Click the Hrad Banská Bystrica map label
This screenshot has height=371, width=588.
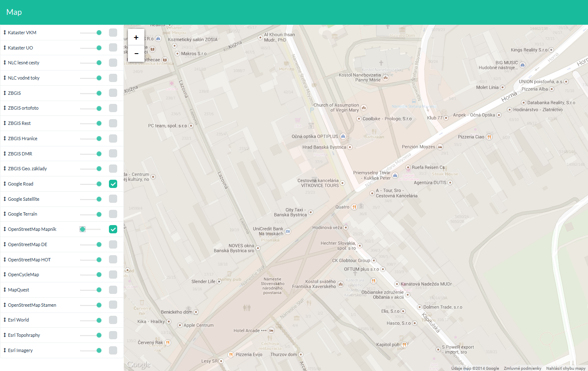coord(324,147)
